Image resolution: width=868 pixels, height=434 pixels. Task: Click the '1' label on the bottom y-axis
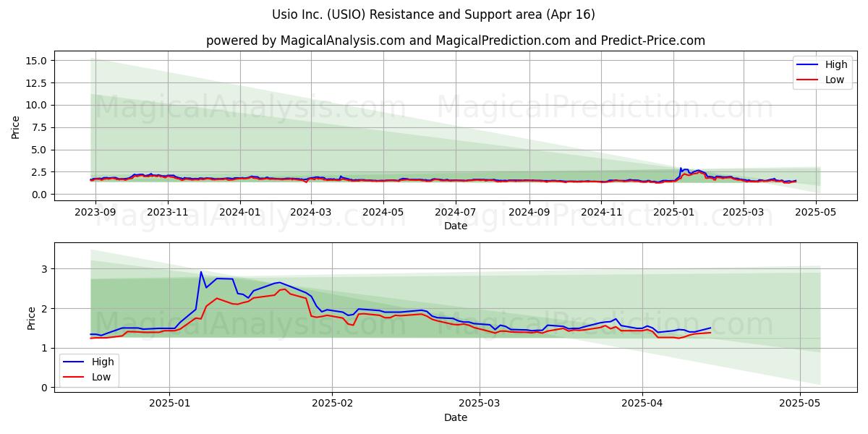pos(46,348)
